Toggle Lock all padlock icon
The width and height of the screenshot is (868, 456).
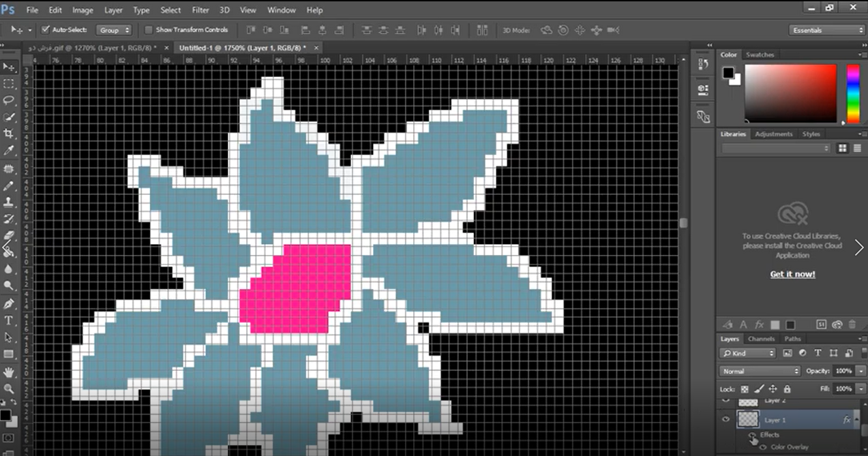[x=787, y=389]
